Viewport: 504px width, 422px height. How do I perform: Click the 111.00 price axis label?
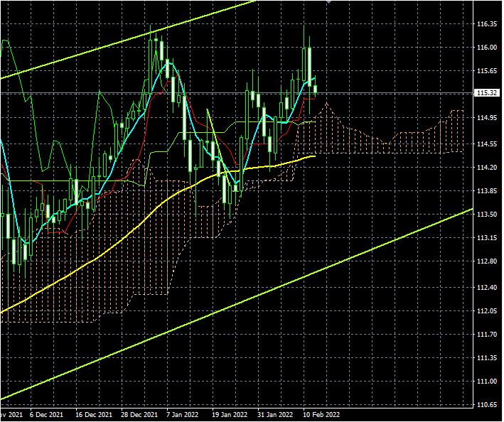pyautogui.click(x=487, y=382)
